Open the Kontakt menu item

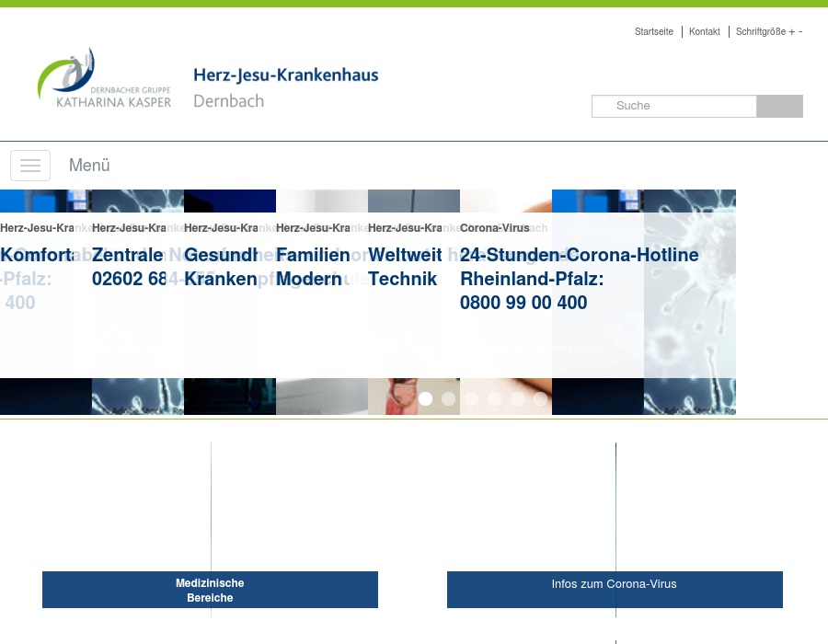coord(705,31)
